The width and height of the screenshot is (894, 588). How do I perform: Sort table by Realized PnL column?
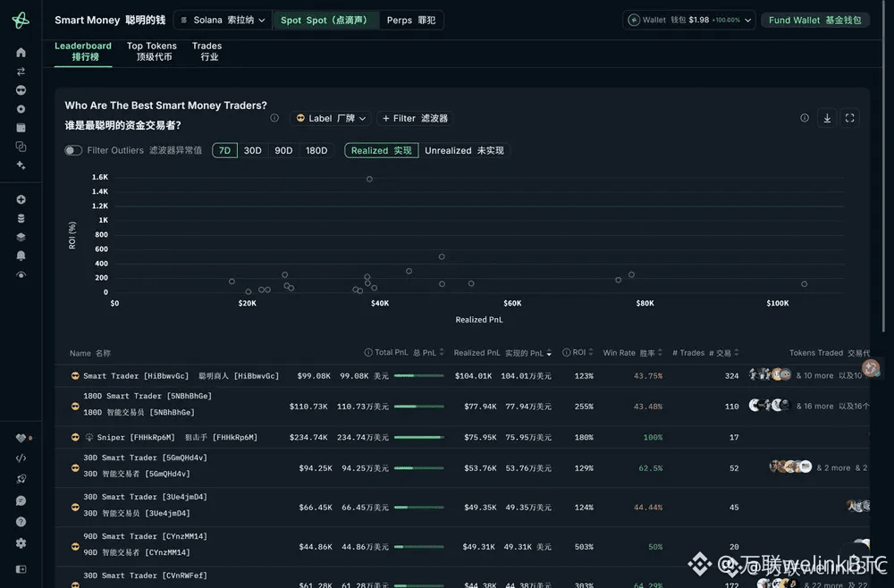coord(502,353)
